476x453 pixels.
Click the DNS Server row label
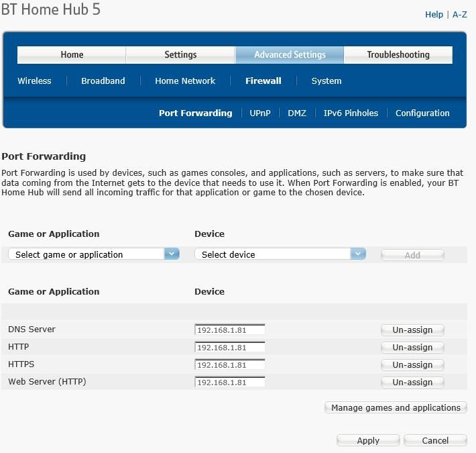point(32,330)
